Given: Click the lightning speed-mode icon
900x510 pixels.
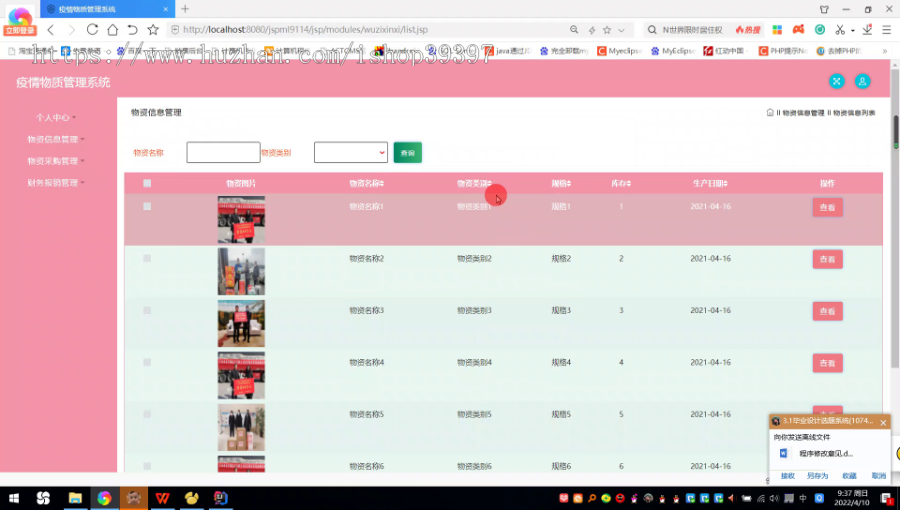Looking at the screenshot, I should point(591,30).
